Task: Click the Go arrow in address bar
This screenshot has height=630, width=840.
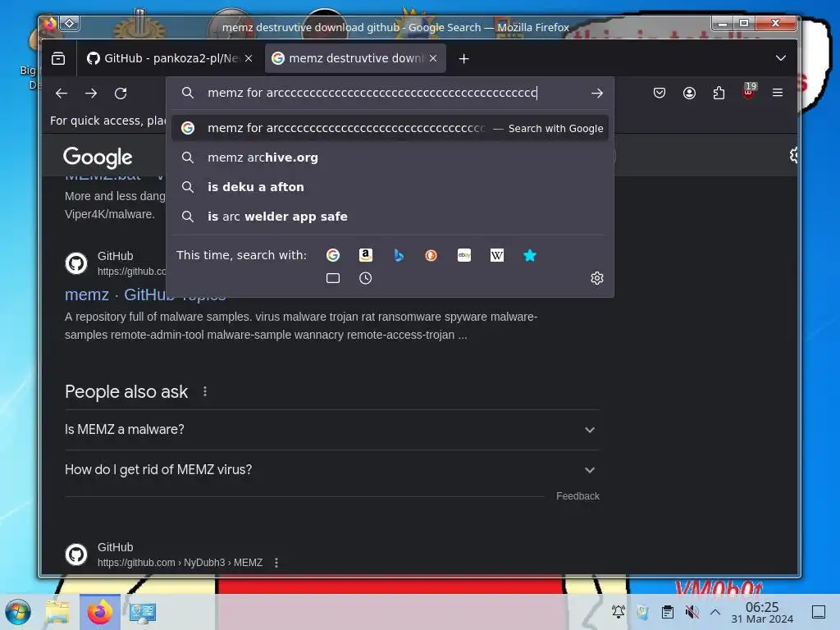Action: 597,94
